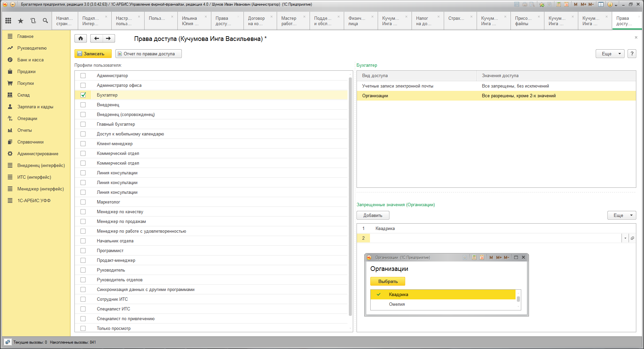The width and height of the screenshot is (644, 349).
Task: Click the M- memory button in main title bar
Action: (591, 4)
